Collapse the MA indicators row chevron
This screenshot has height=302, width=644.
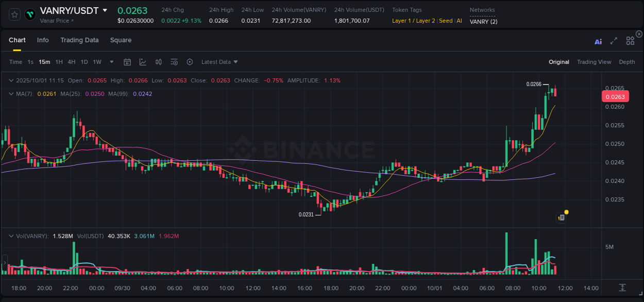pos(11,94)
